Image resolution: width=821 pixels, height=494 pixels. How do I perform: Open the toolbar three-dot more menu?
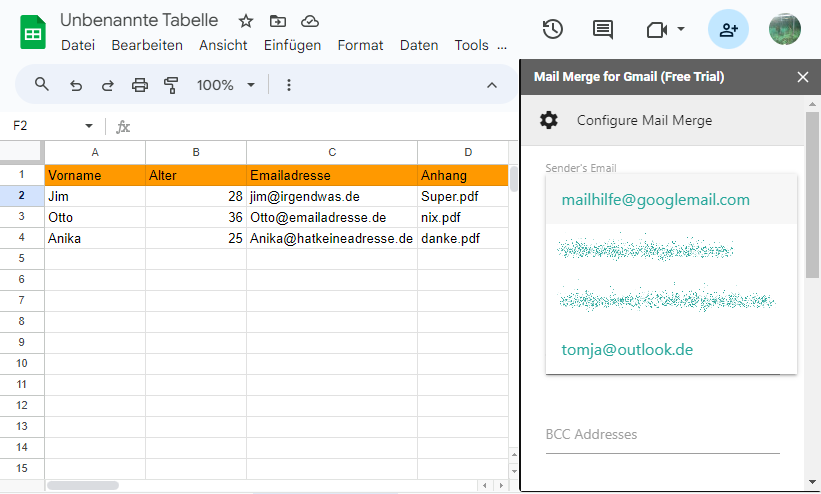click(289, 85)
